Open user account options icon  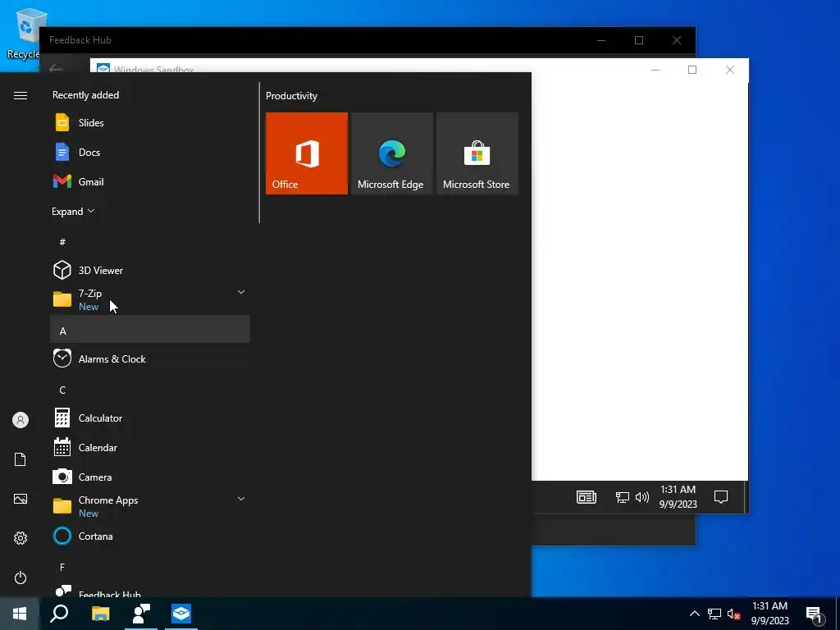coord(21,420)
